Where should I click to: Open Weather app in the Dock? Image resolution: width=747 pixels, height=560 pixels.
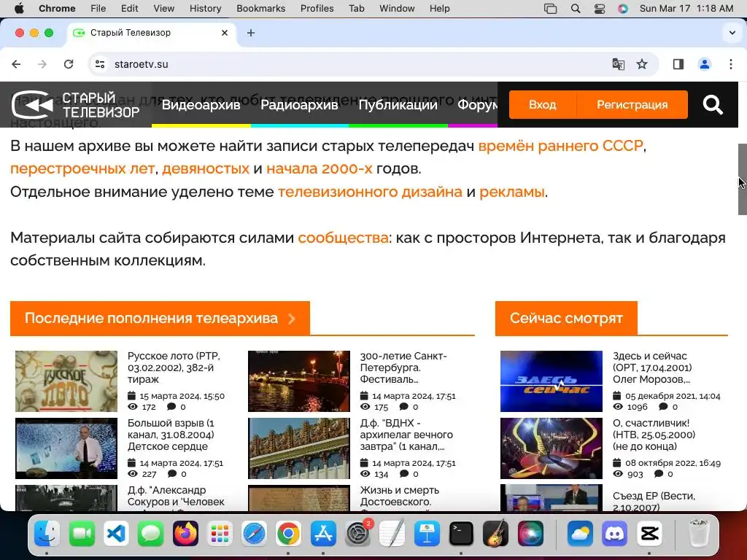click(x=580, y=533)
